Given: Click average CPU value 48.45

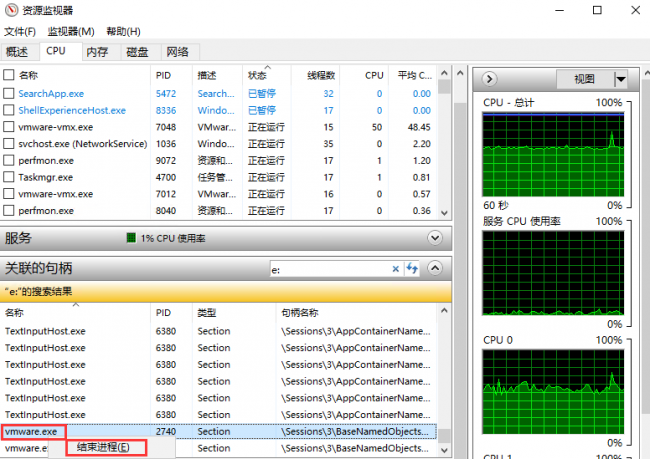Looking at the screenshot, I should 419,127.
